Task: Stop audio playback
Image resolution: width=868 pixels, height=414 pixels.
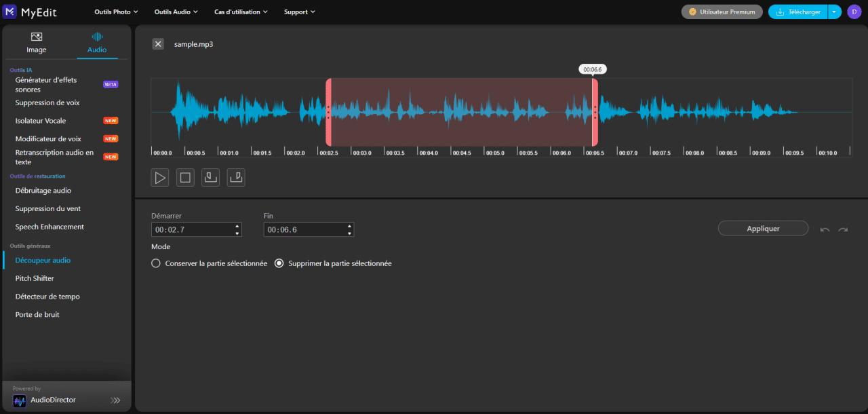Action: tap(185, 178)
